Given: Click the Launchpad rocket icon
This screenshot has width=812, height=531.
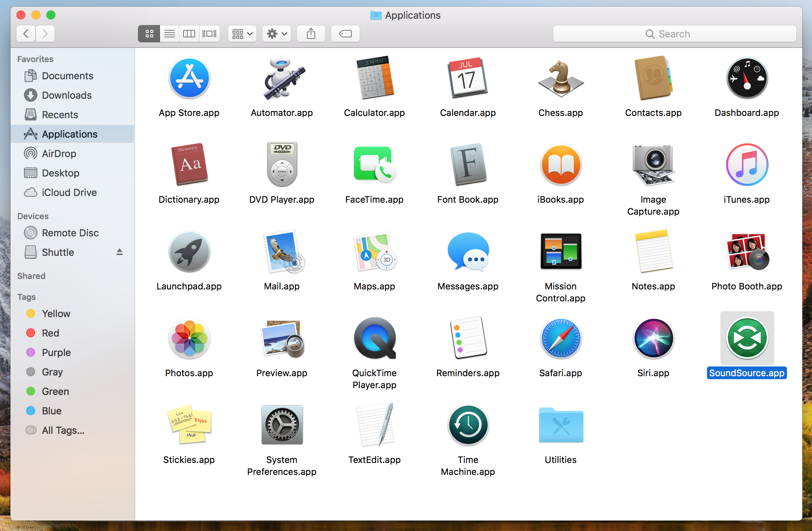Looking at the screenshot, I should tap(189, 251).
